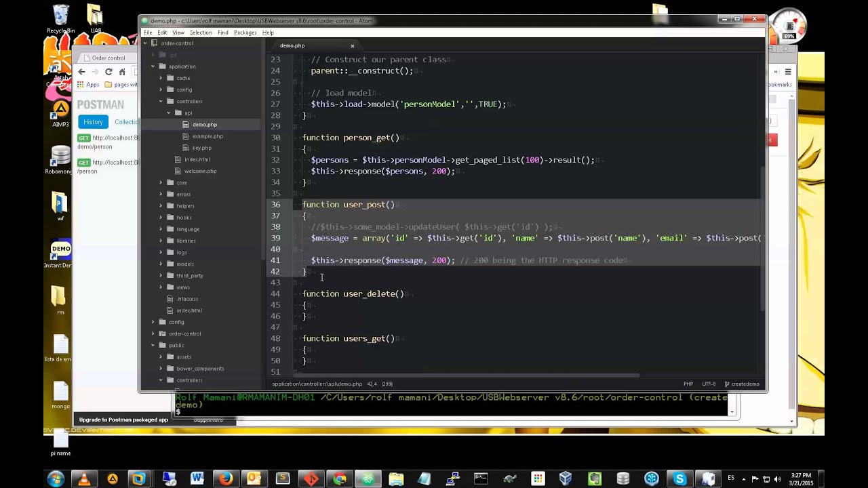
Task: Open the .htaccess file
Action: [x=187, y=298]
